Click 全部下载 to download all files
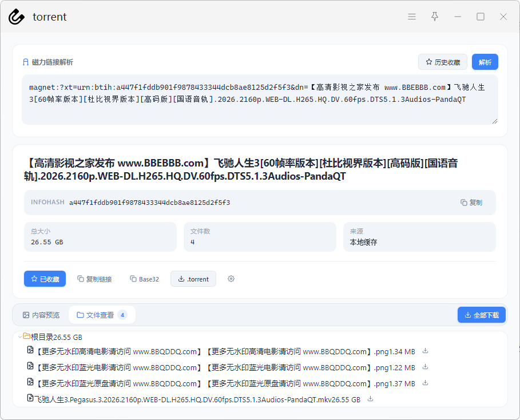520x420 pixels. pyautogui.click(x=482, y=315)
